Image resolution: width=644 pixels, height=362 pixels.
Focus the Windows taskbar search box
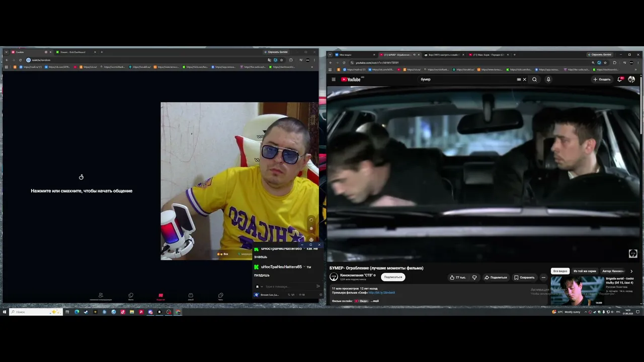pyautogui.click(x=36, y=312)
